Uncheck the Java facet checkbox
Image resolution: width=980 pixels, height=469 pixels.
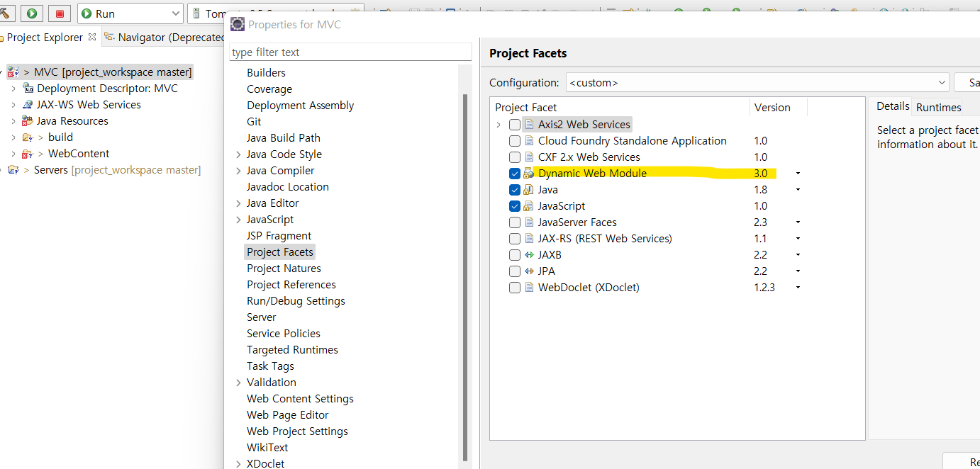515,190
